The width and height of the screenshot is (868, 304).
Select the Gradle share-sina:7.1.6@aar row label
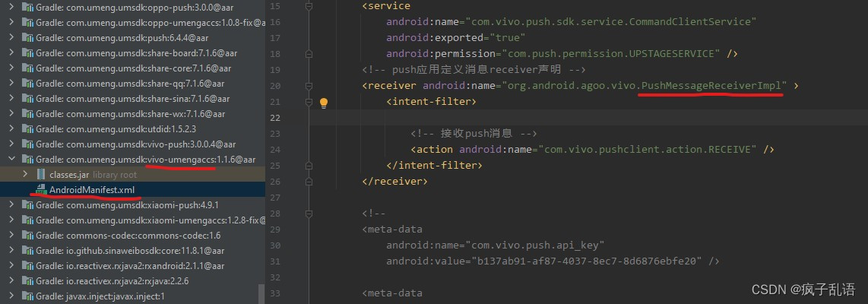point(133,99)
